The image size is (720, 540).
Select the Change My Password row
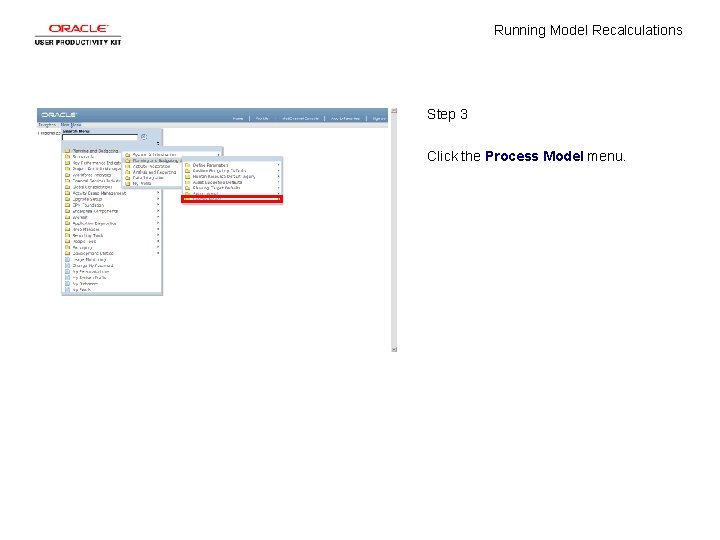pos(112,265)
